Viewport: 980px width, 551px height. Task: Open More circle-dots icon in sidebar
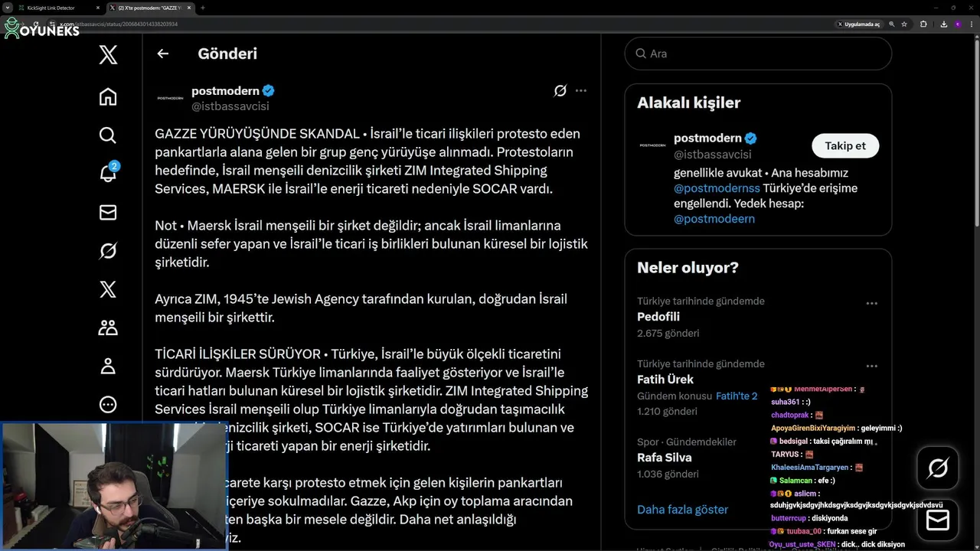[108, 404]
